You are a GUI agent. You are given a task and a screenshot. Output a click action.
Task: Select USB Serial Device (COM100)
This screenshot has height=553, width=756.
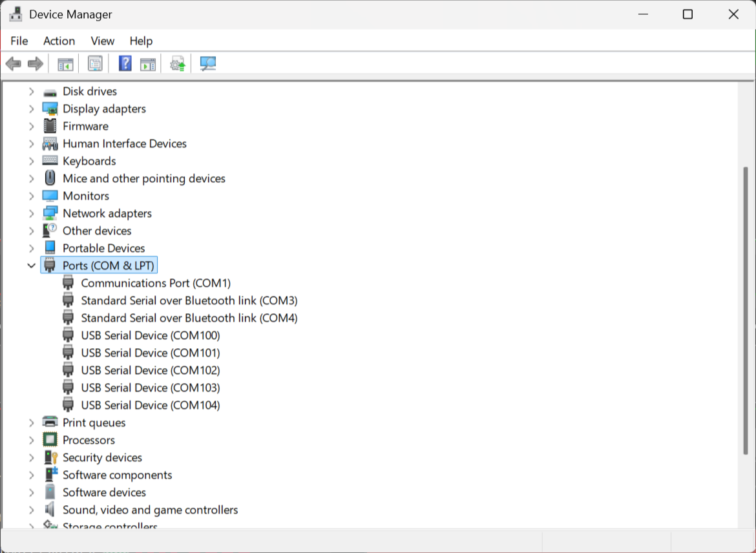click(151, 335)
